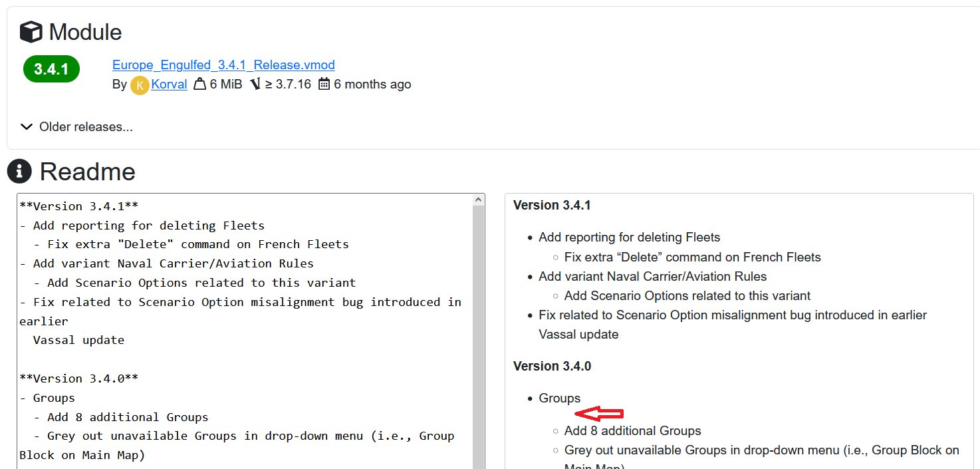Click "Version 3.4.1" heading in preview pane
This screenshot has width=980, height=469.
(x=552, y=205)
